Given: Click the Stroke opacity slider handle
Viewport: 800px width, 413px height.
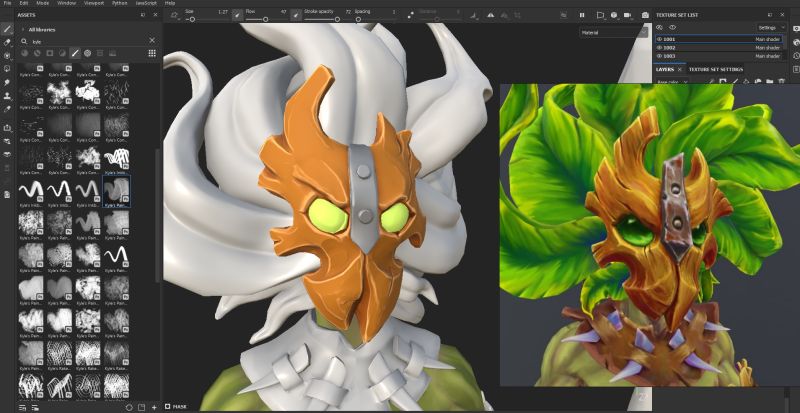Looking at the screenshot, I should tap(337, 19).
